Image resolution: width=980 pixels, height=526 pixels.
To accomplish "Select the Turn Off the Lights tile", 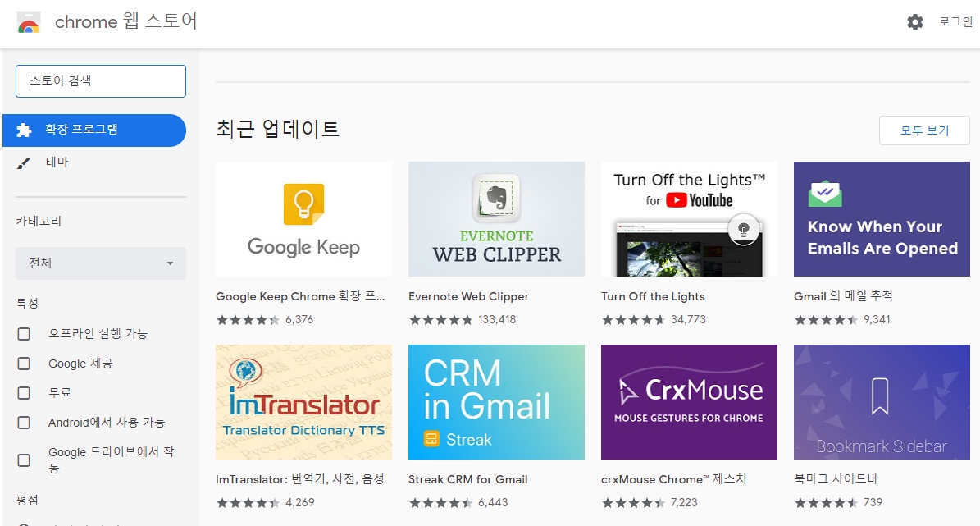I will 689,219.
